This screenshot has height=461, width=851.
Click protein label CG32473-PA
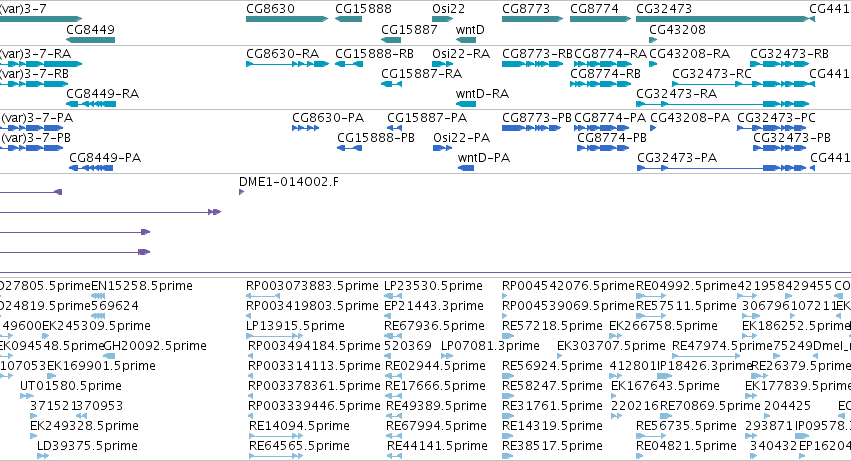click(x=677, y=158)
